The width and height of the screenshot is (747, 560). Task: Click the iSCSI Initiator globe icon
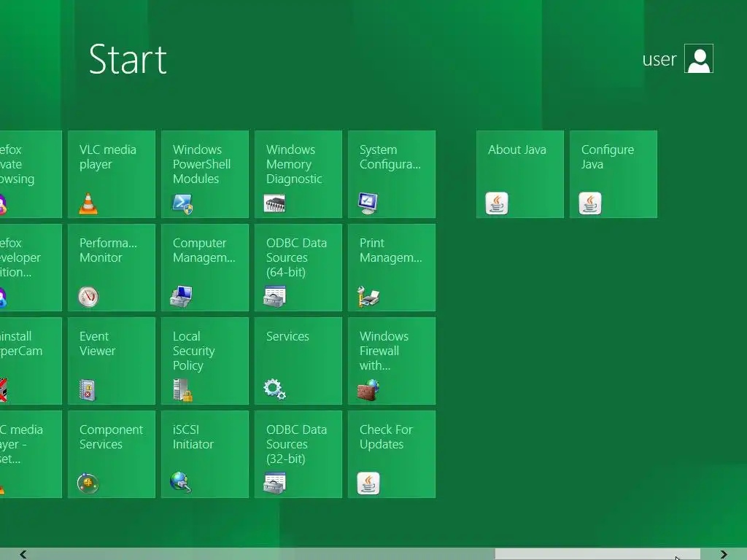(181, 482)
